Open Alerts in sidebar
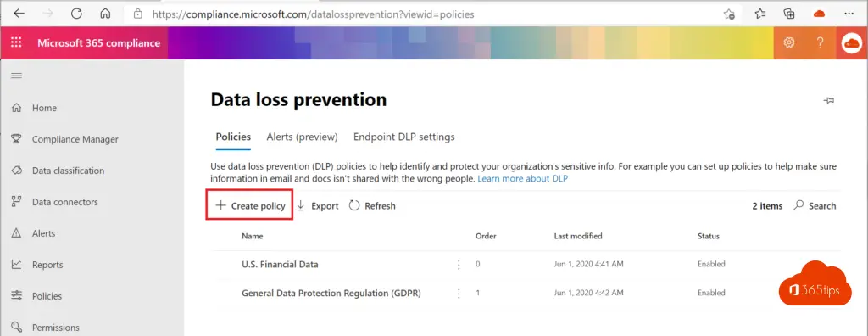The width and height of the screenshot is (868, 336). point(44,233)
